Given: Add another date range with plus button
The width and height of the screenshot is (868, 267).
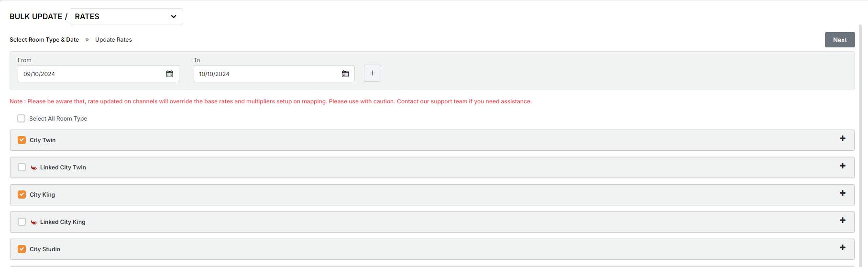Looking at the screenshot, I should [372, 73].
